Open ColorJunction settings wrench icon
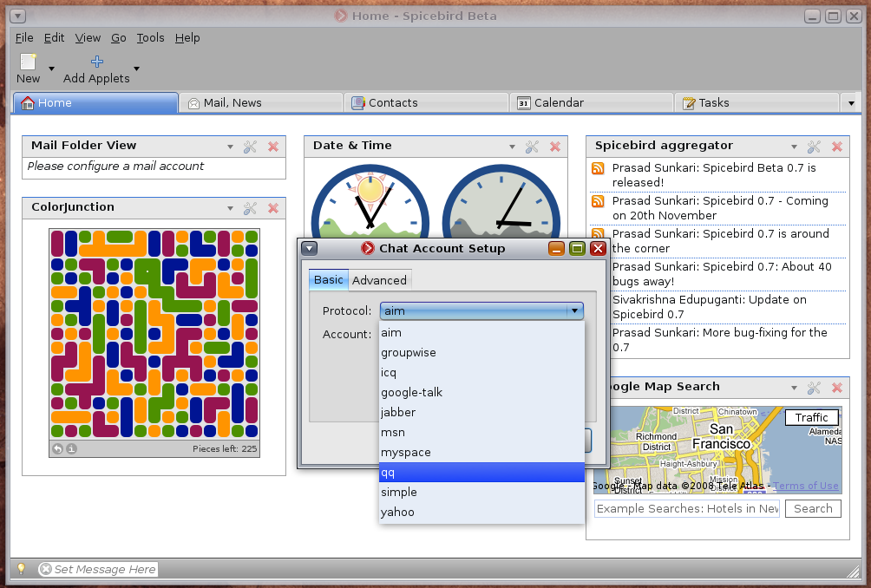 (x=250, y=208)
